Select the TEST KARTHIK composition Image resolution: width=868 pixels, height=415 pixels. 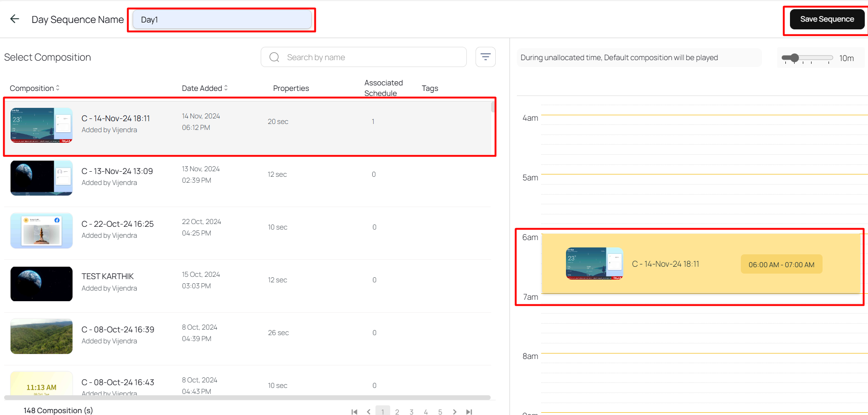(x=108, y=276)
